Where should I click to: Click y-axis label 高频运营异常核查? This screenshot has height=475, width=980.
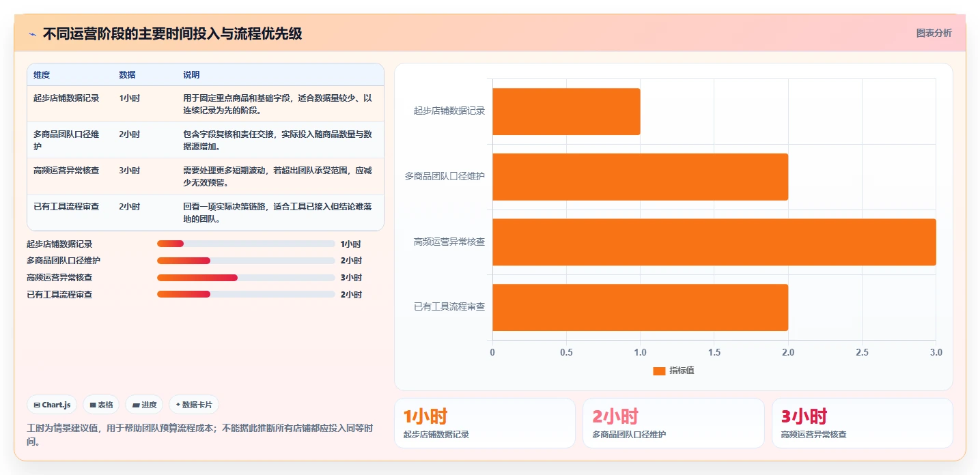coord(449,242)
